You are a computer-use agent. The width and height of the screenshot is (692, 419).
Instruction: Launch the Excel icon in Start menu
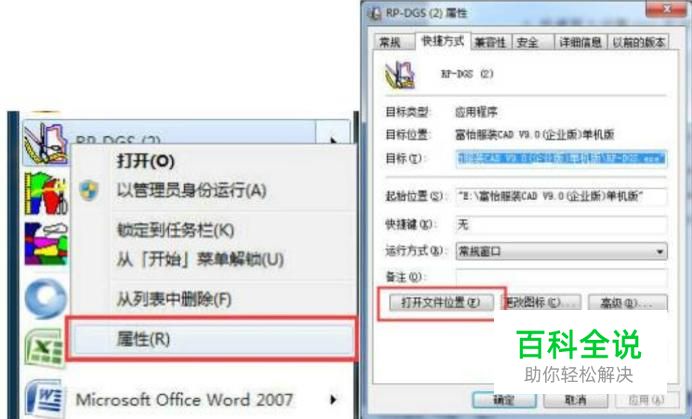tap(45, 348)
